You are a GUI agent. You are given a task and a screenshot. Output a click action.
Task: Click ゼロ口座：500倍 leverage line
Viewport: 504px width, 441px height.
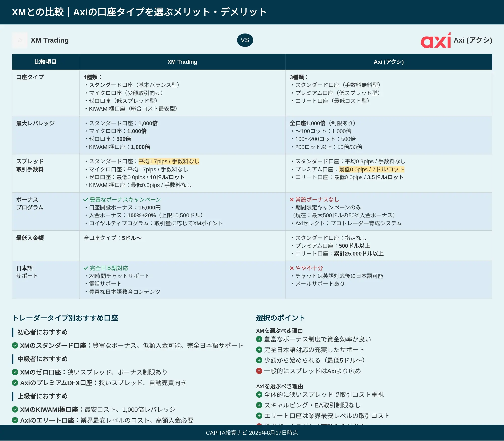108,139
